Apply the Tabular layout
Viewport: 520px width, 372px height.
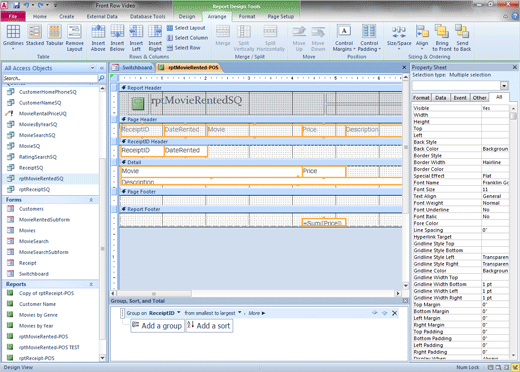(55, 35)
